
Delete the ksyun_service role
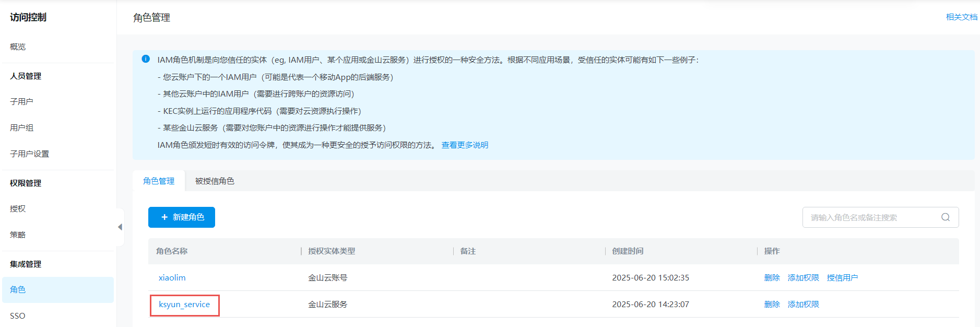(x=772, y=305)
